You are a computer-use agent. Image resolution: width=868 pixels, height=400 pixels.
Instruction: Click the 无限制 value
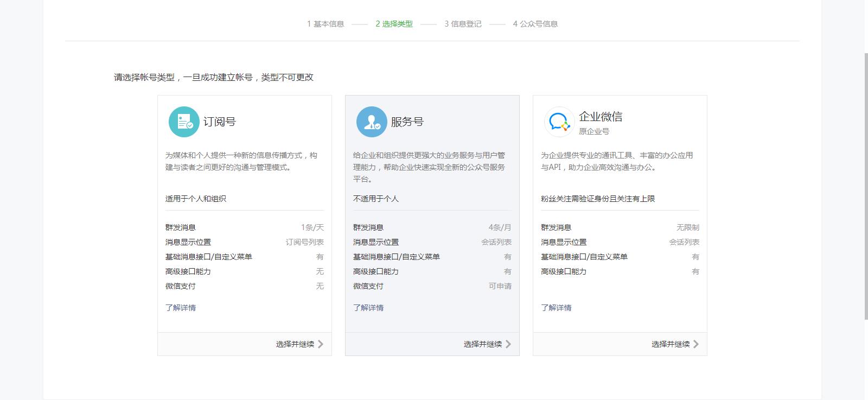[688, 227]
